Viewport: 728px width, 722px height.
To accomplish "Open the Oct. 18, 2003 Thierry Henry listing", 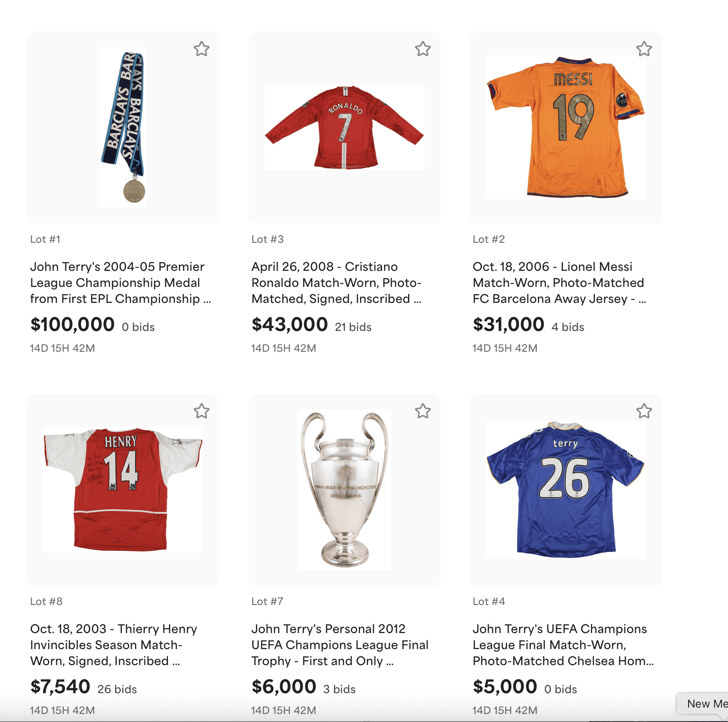I will [x=113, y=645].
